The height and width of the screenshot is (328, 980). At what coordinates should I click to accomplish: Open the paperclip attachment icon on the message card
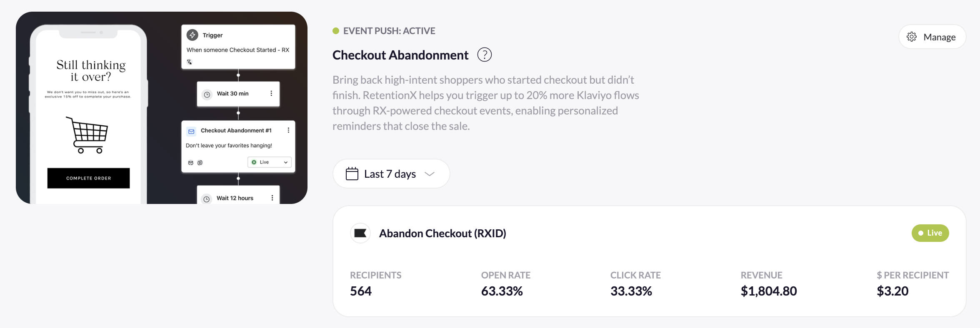pos(200,162)
